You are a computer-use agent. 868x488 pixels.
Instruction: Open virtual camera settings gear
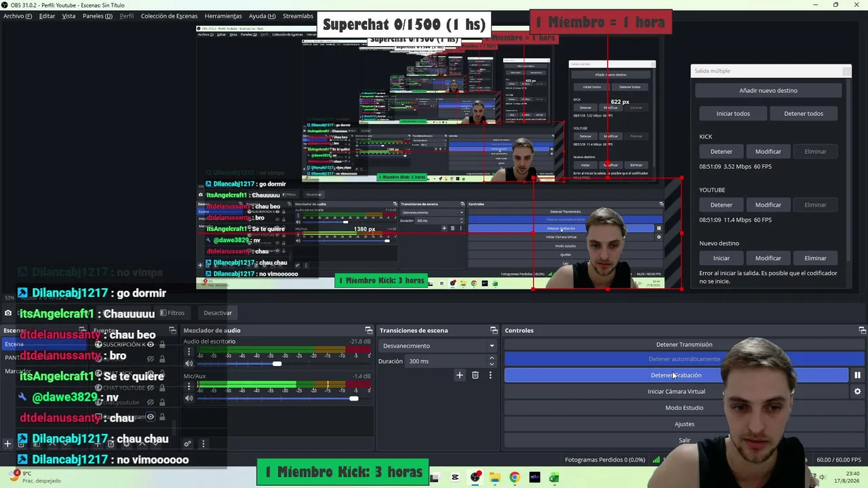pos(857,391)
